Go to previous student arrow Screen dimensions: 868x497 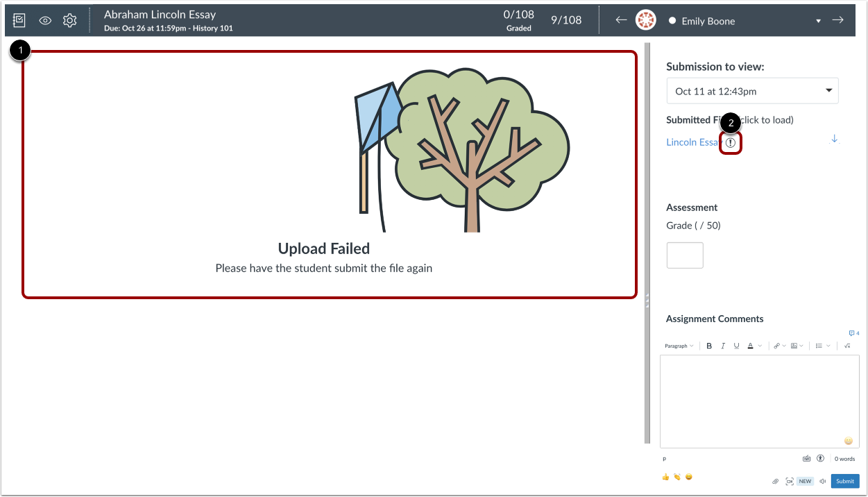click(621, 20)
